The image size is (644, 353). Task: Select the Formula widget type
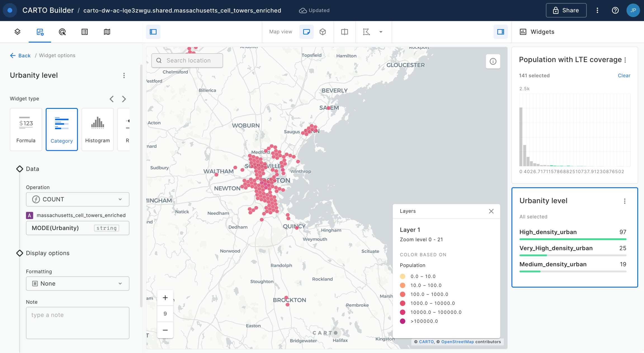pos(26,129)
